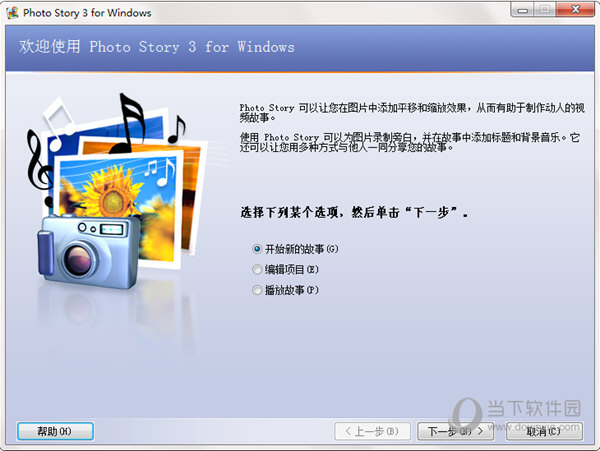This screenshot has width=600, height=451.
Task: Click the paragraph starting 使用 Photo Story 可以为图片
Action: 409,142
